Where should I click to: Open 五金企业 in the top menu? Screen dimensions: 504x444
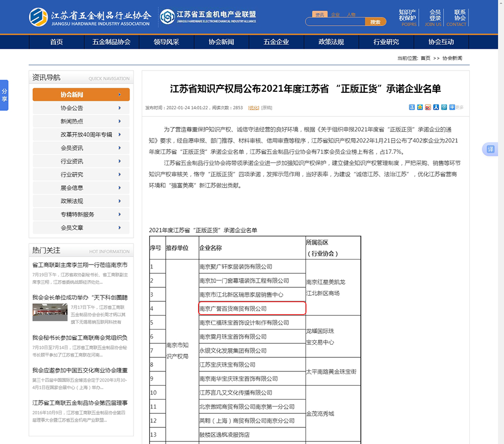coord(276,42)
